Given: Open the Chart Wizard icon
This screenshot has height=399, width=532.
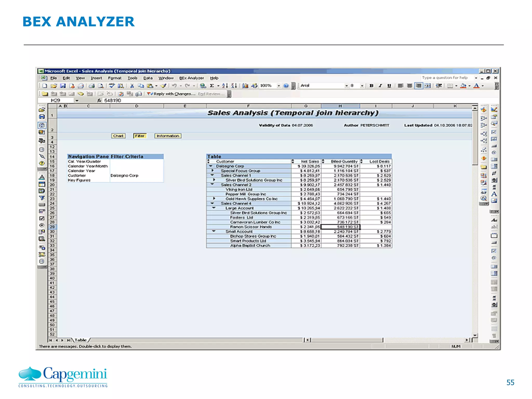Looking at the screenshot, I should pos(245,86).
